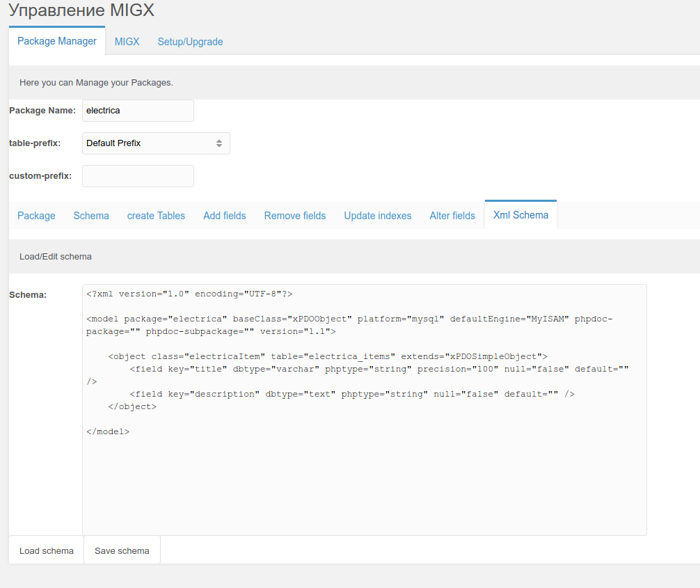Viewport: 700px width, 588px height.
Task: Click the '</object>' line in schema
Action: point(132,407)
